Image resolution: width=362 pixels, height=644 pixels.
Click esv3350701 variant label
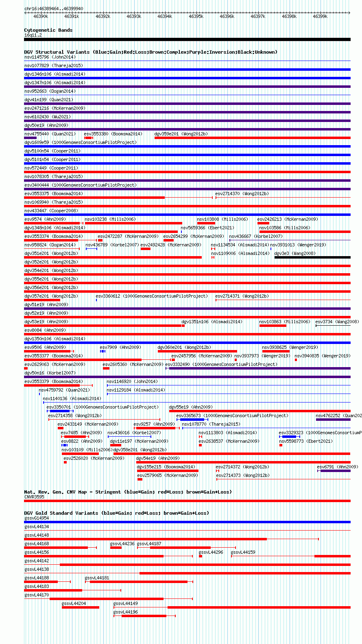point(102,407)
